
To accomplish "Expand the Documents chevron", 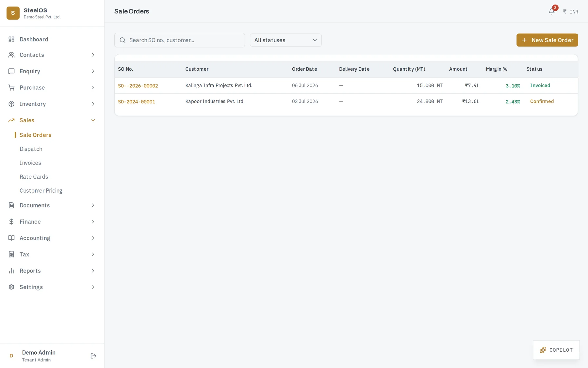I will coord(93,205).
